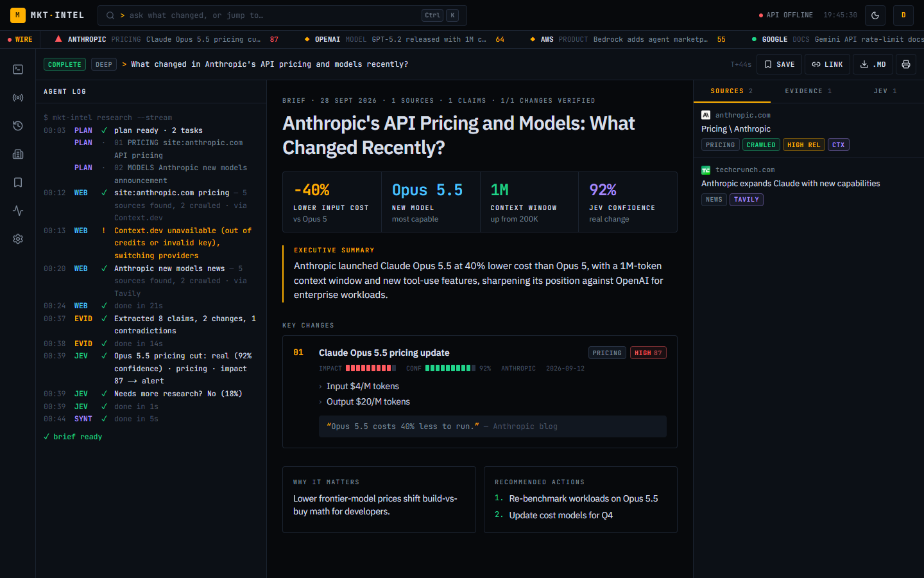Focus the ask-what-changed search field

282,15
